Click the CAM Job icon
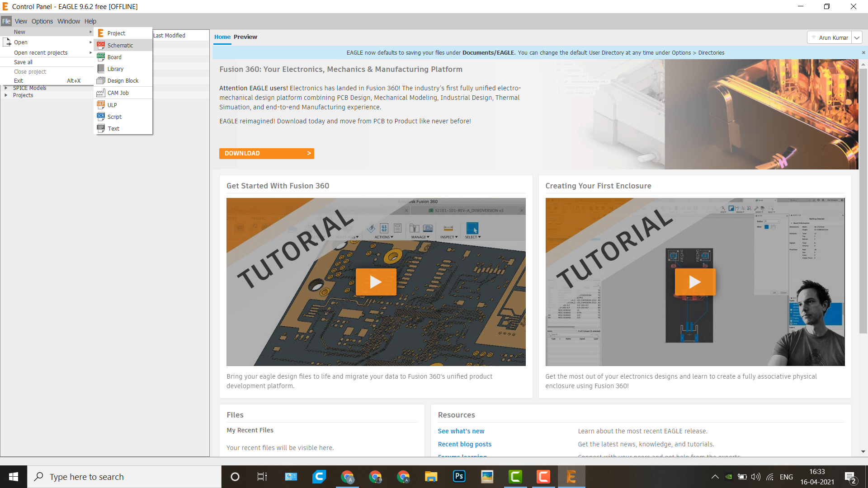This screenshot has width=868, height=488. [x=101, y=93]
